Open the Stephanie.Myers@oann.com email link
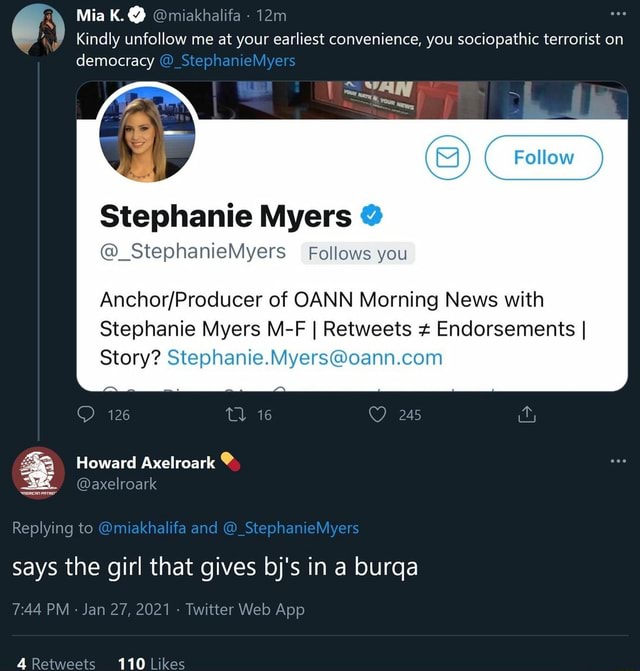The image size is (640, 671). (305, 358)
